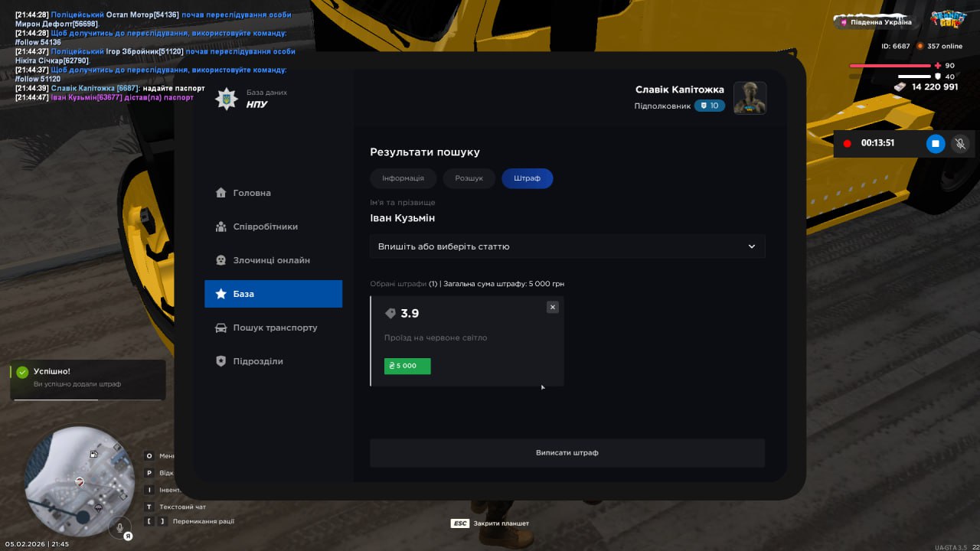Switch to the Розшук tab

click(469, 178)
